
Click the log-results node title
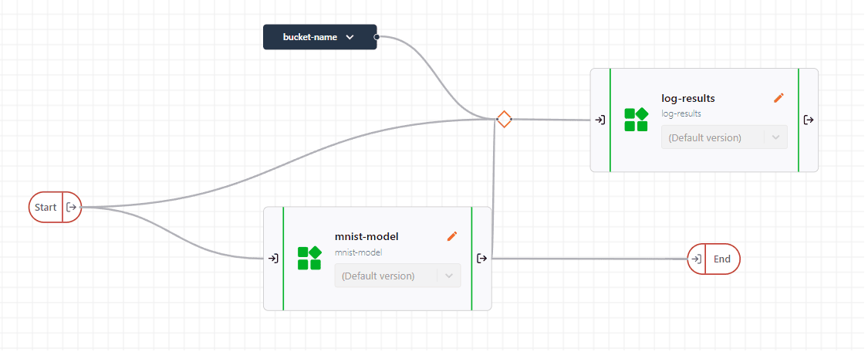pos(688,98)
